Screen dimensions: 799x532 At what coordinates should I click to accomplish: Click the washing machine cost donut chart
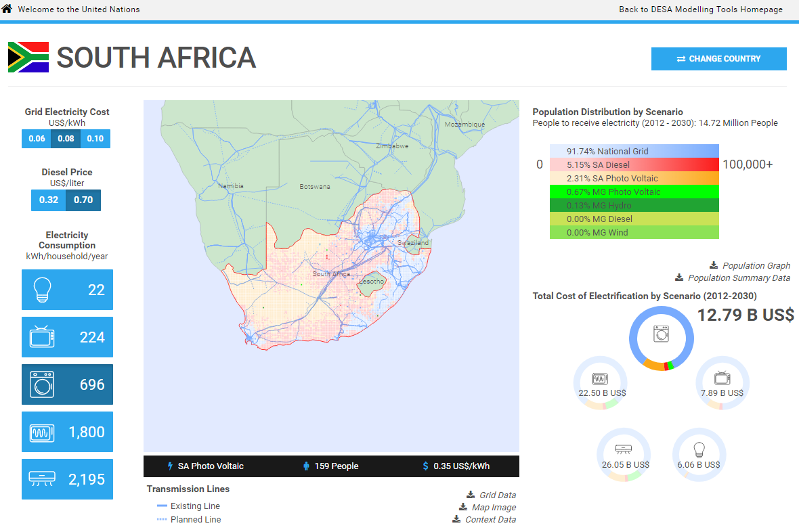coord(662,337)
